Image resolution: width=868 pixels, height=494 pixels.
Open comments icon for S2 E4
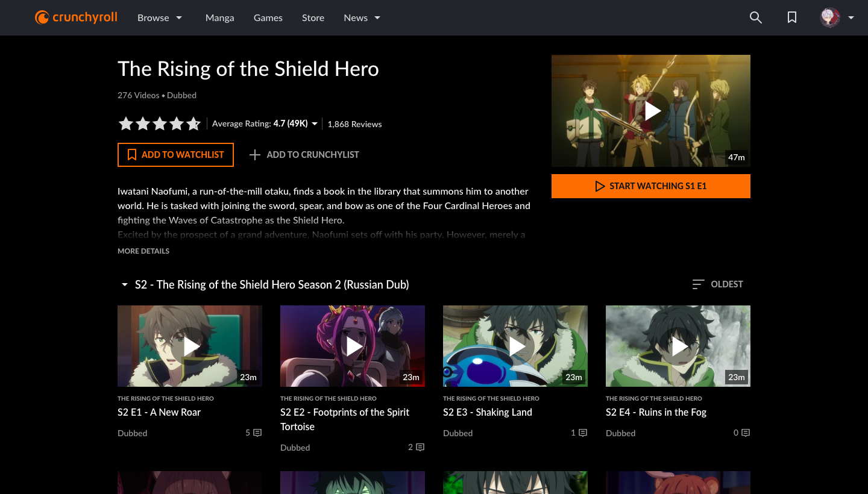pos(746,433)
